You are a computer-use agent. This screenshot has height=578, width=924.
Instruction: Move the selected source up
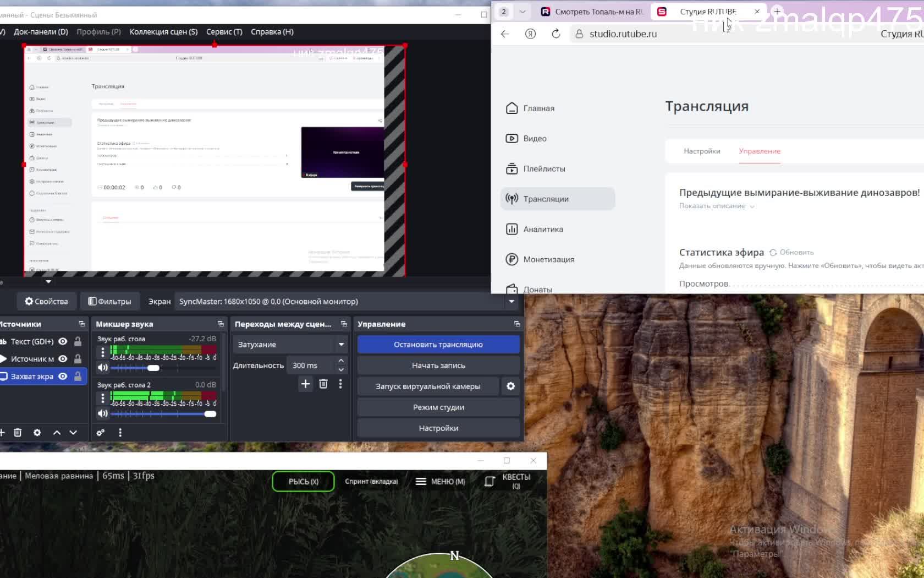57,433
